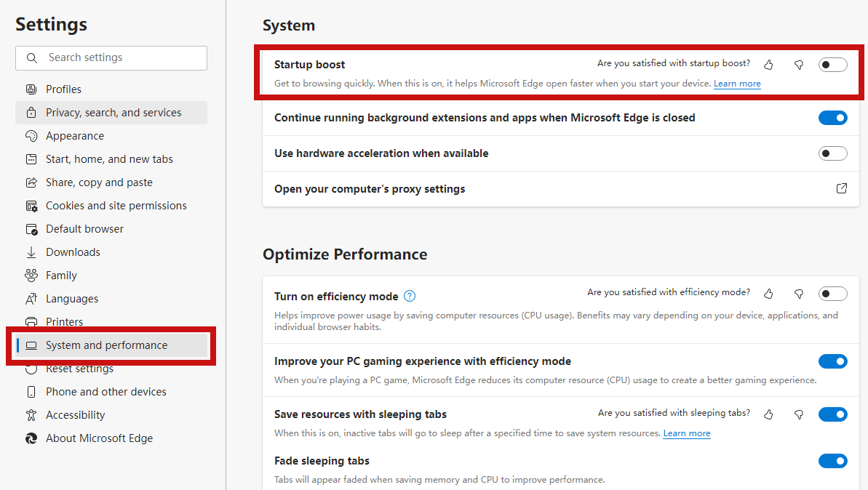The width and height of the screenshot is (868, 490).
Task: Click the Phone and other devices icon
Action: pos(31,392)
